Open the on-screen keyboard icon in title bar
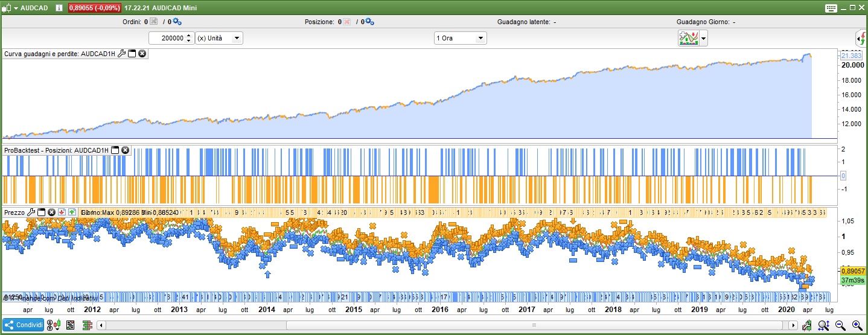The width and height of the screenshot is (868, 335). click(831, 7)
